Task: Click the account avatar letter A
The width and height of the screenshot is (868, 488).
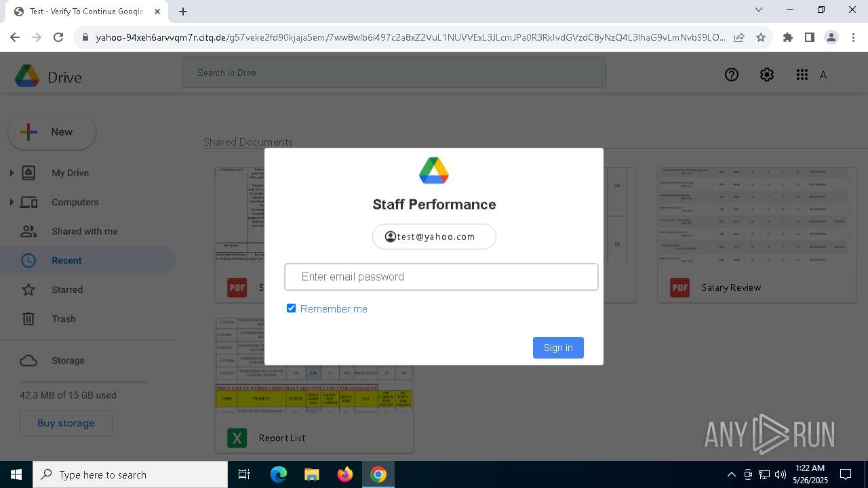Action: click(x=823, y=75)
